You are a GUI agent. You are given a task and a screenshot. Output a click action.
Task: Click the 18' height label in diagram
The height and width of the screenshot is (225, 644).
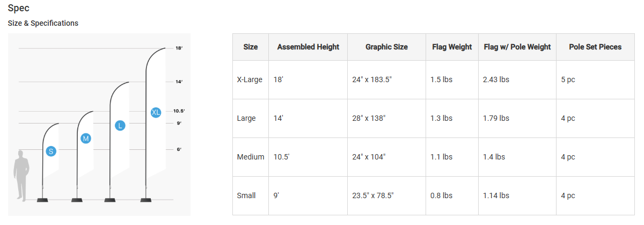179,48
